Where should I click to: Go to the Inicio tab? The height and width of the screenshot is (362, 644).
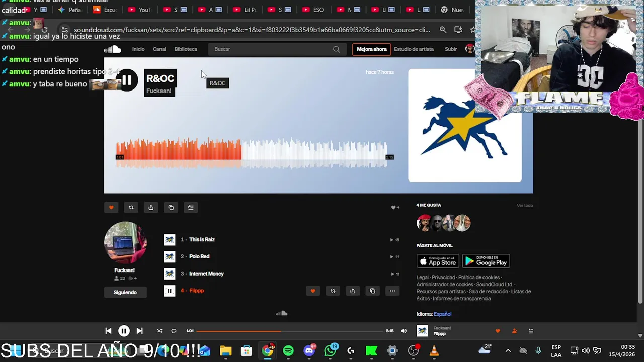(138, 49)
